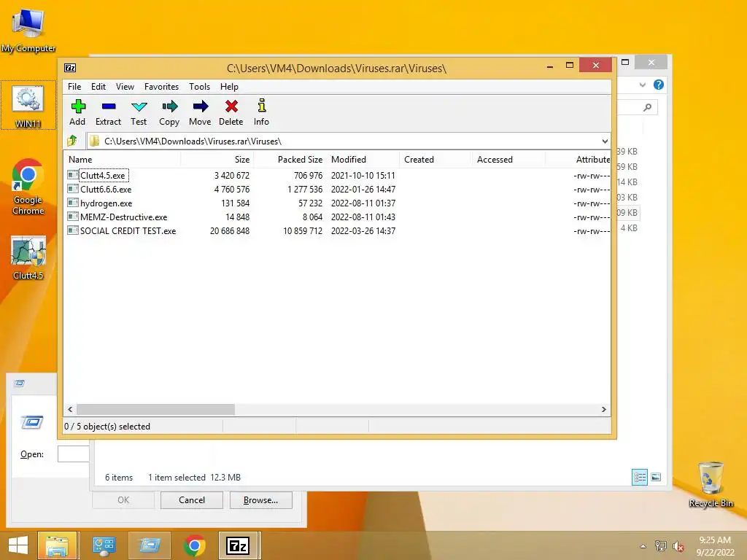Viewport: 747px width, 560px height.
Task: Click the 7z icon in title bar
Action: tap(70, 68)
